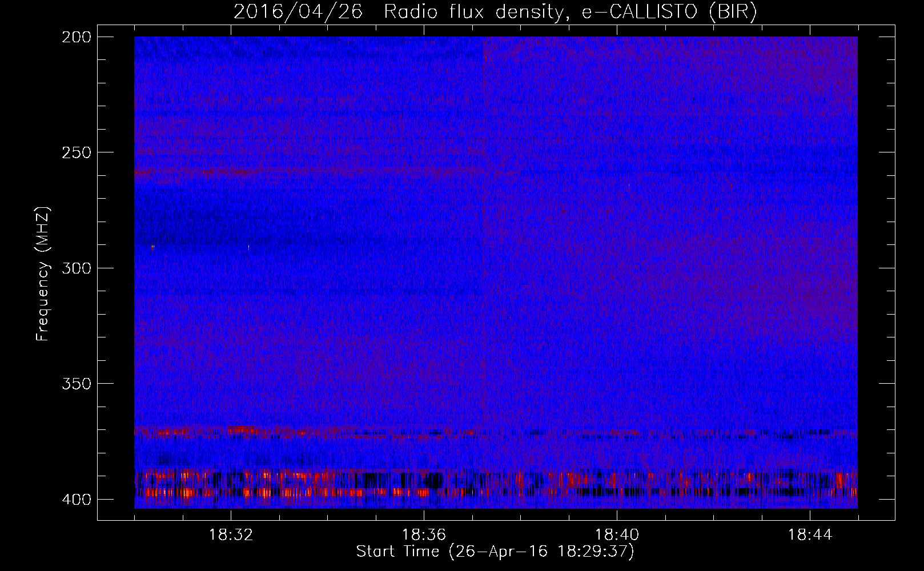Click the 200 frequency tick label
The image size is (924, 571).
coord(76,37)
